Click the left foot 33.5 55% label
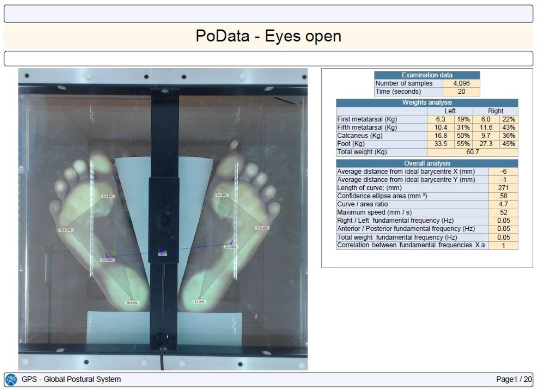The width and height of the screenshot is (538, 392). tap(107, 260)
